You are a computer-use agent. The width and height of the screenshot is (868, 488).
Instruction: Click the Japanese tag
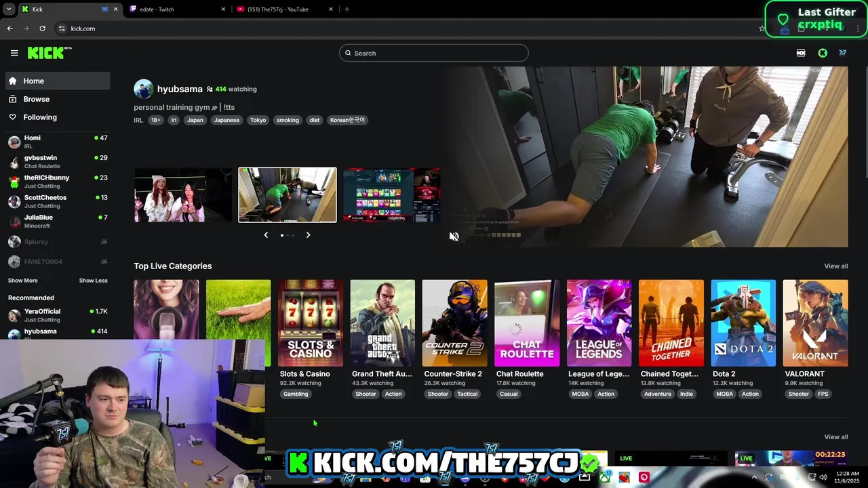226,120
